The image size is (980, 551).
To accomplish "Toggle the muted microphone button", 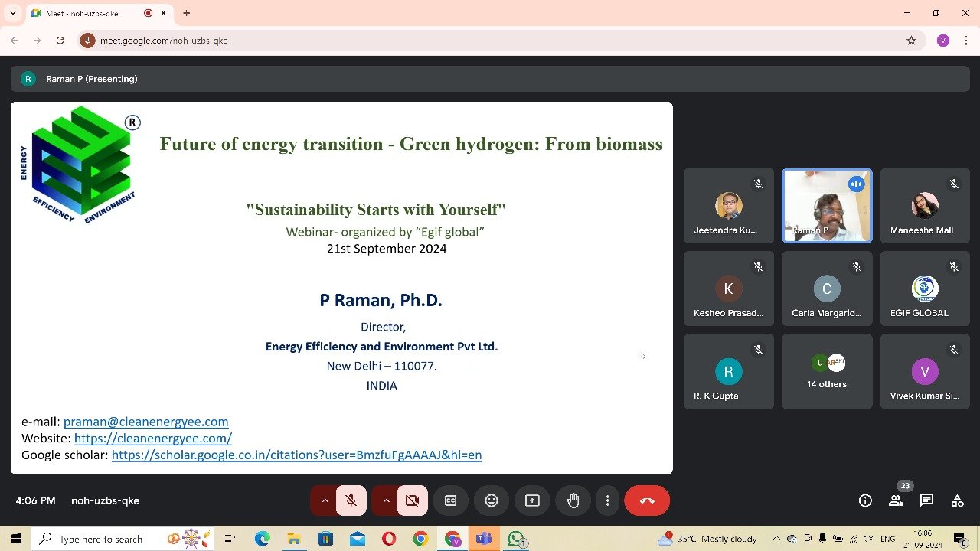I will (351, 500).
